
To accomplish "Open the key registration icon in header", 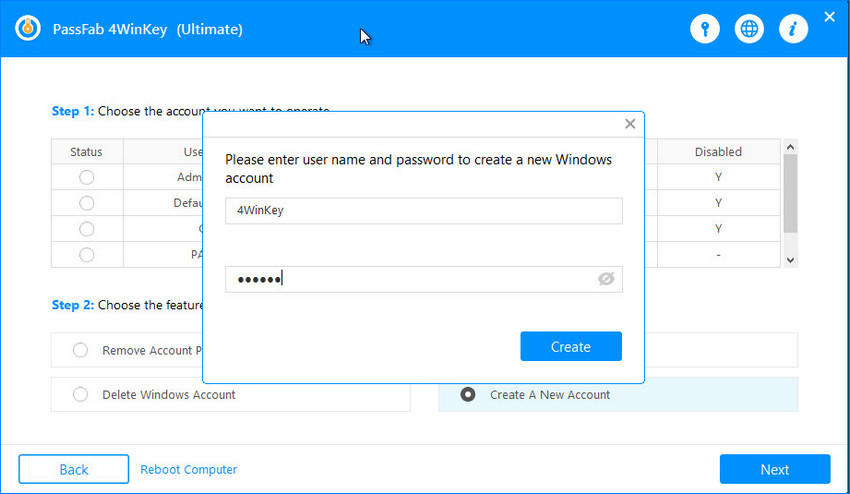I will 705,29.
